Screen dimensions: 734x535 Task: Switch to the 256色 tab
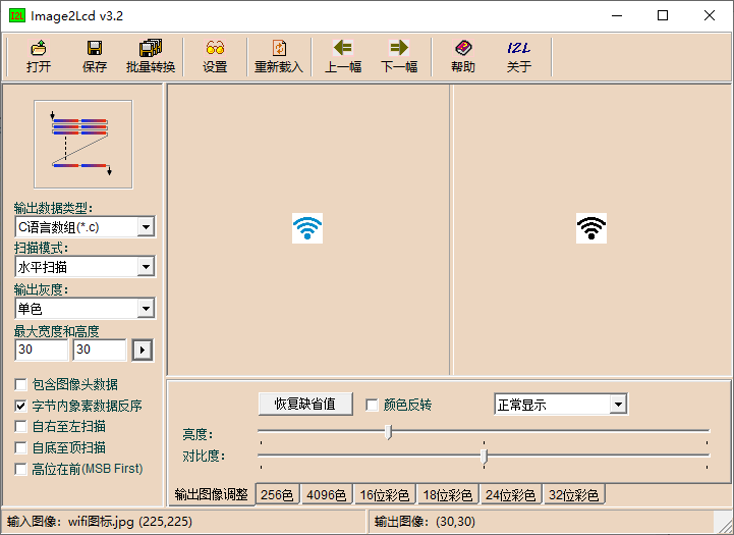tap(277, 495)
